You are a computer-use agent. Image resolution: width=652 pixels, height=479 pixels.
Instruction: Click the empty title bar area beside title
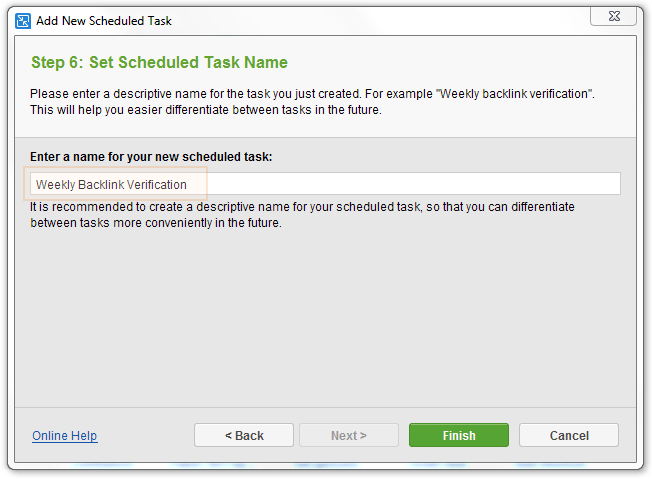(374, 21)
